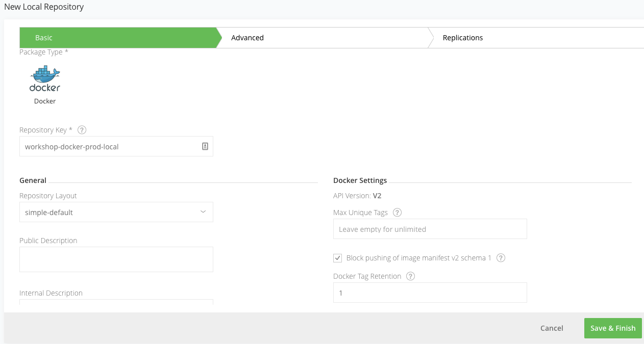View help for manifest v2 schema blocking
The image size is (644, 344).
pyautogui.click(x=501, y=258)
